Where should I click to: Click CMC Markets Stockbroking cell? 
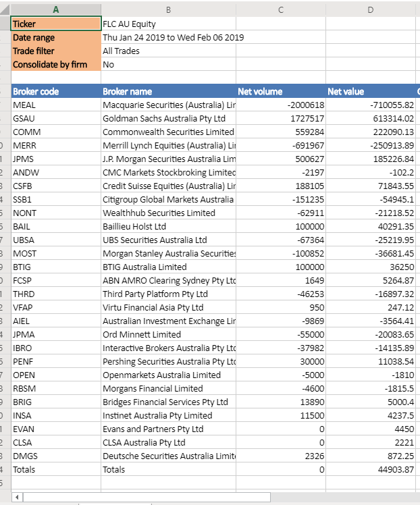(168, 173)
